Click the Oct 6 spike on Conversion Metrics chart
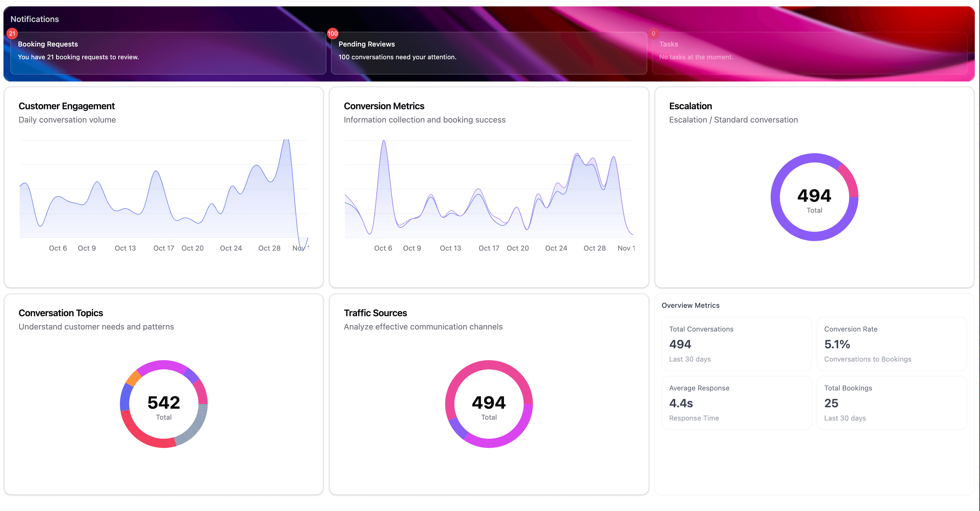Image resolution: width=980 pixels, height=511 pixels. pos(384,142)
